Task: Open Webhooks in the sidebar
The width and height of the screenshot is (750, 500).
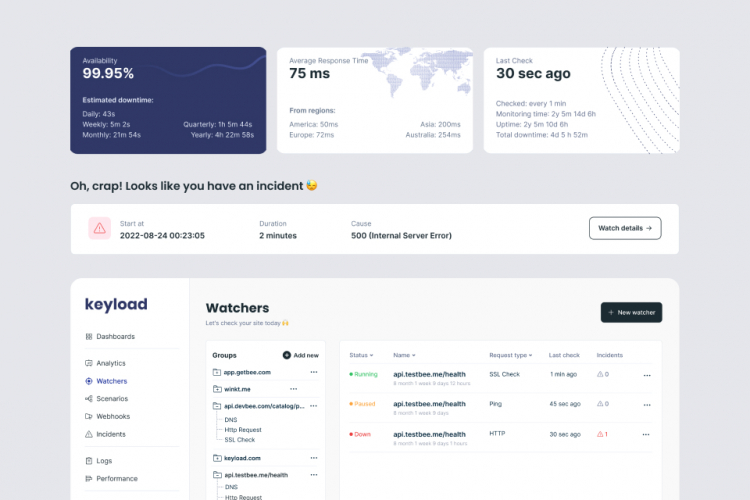Action: pos(108,416)
